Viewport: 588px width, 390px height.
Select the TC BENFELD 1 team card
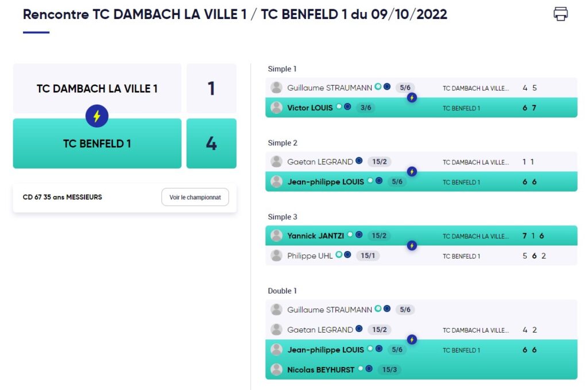pyautogui.click(x=97, y=144)
